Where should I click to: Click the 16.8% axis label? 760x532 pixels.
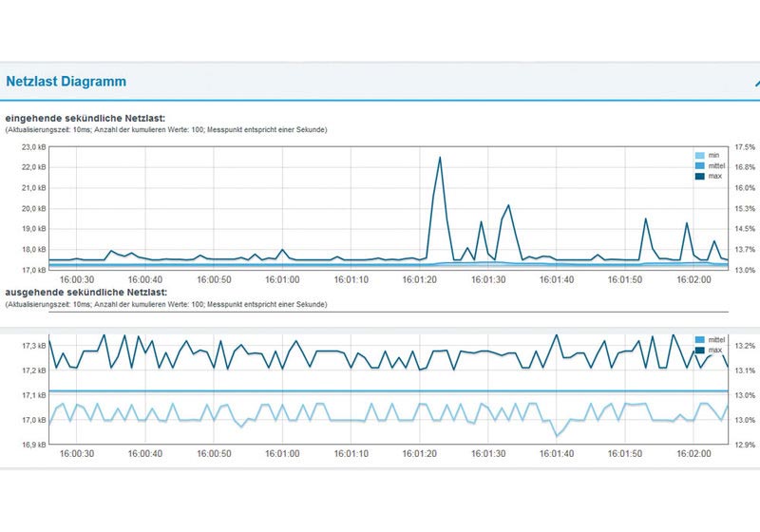pos(745,167)
